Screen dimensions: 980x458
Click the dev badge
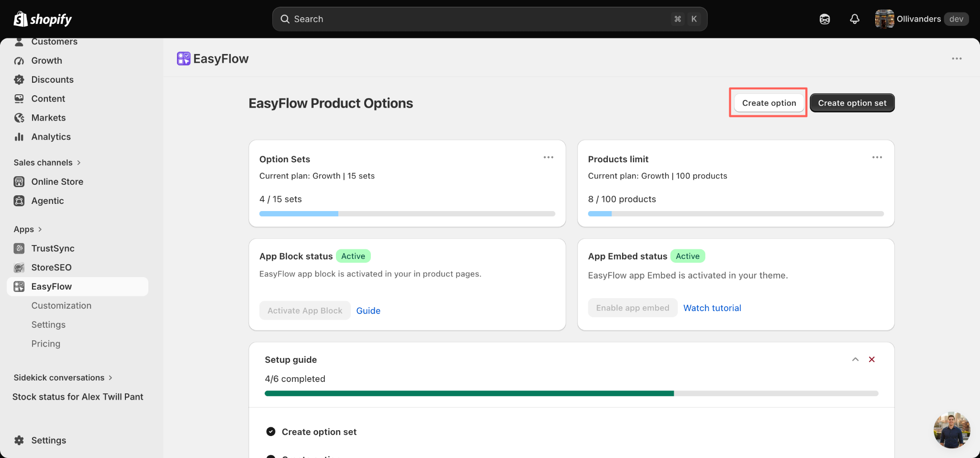pyautogui.click(x=956, y=19)
